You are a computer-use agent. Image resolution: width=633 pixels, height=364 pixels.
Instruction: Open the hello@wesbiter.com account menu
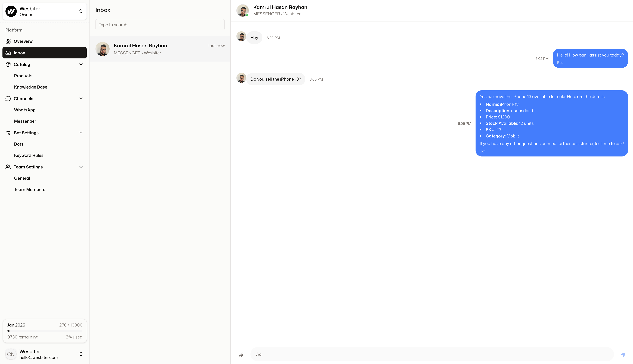[80, 354]
